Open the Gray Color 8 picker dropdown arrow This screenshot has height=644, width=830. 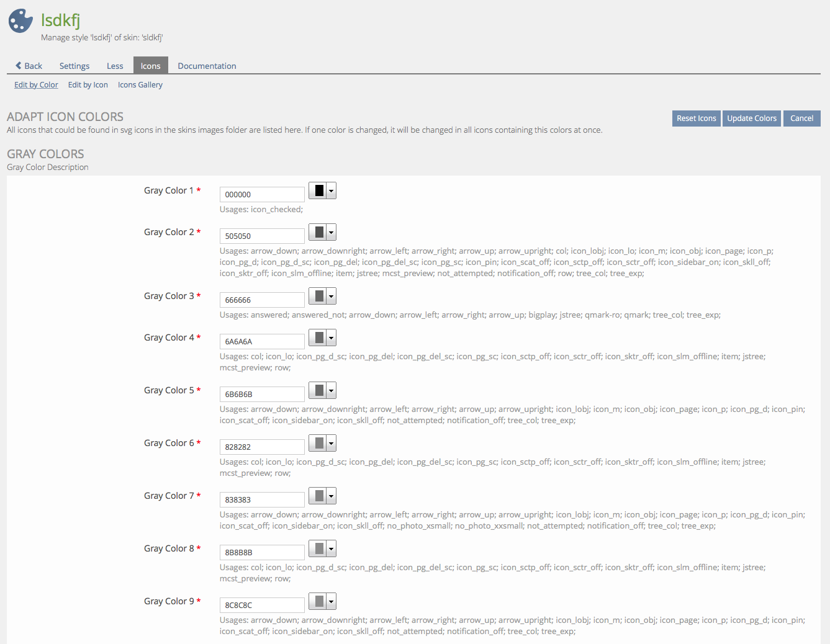(332, 549)
